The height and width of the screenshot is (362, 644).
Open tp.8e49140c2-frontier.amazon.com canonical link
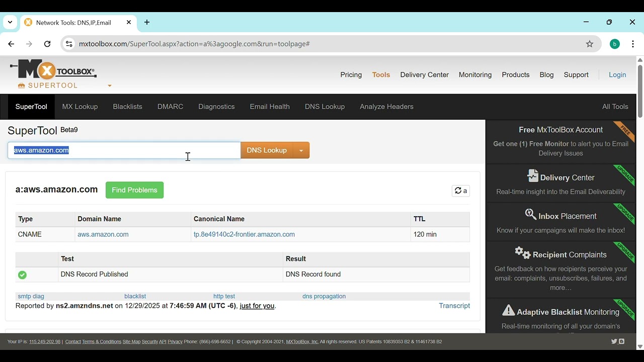244,234
